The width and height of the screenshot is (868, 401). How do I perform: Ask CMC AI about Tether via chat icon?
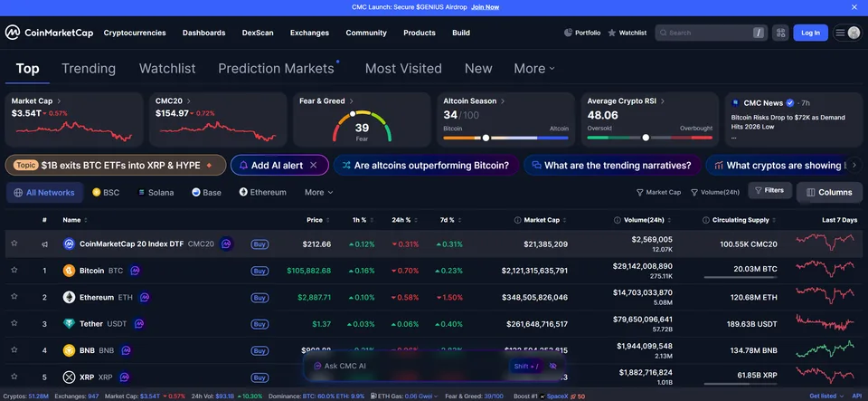(x=139, y=324)
